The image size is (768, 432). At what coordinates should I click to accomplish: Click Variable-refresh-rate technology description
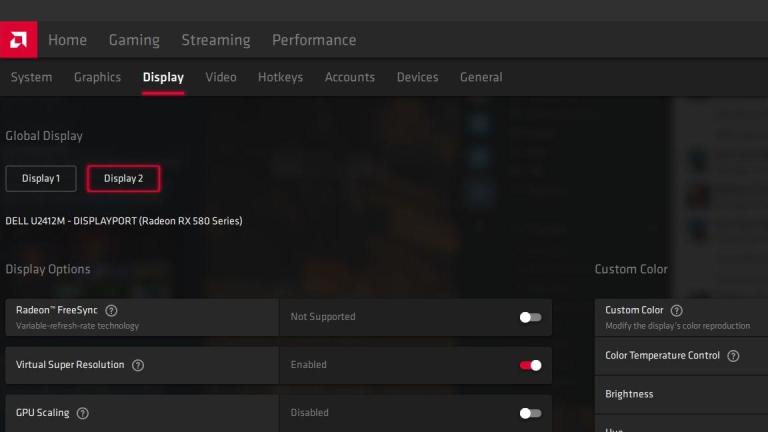(77, 326)
